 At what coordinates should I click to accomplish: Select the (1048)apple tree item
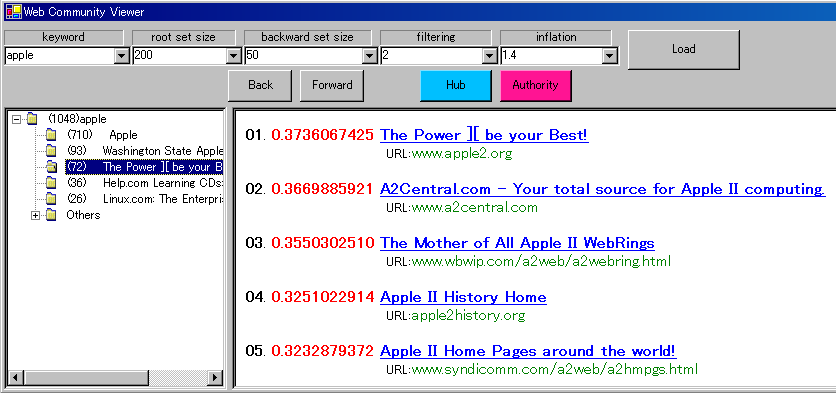tap(77, 119)
